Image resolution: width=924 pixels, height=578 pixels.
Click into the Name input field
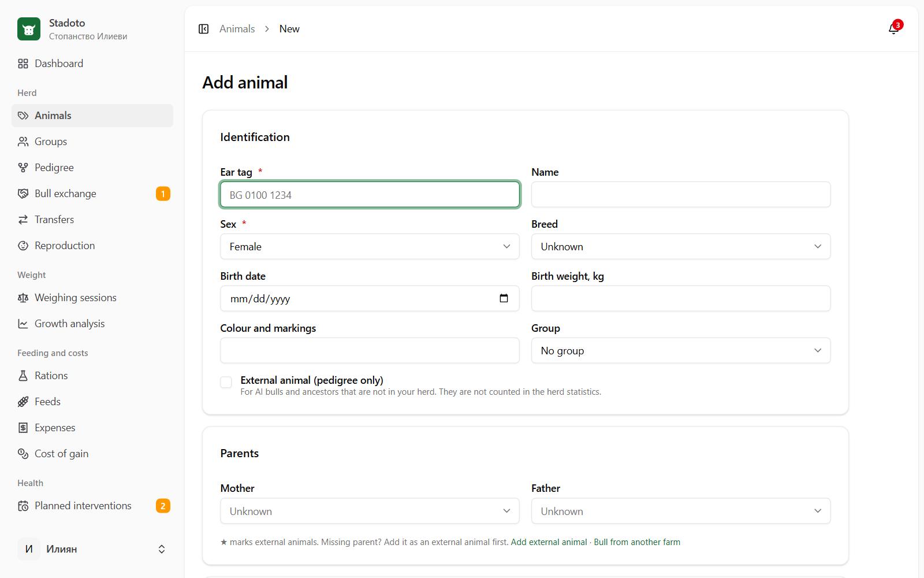(681, 194)
